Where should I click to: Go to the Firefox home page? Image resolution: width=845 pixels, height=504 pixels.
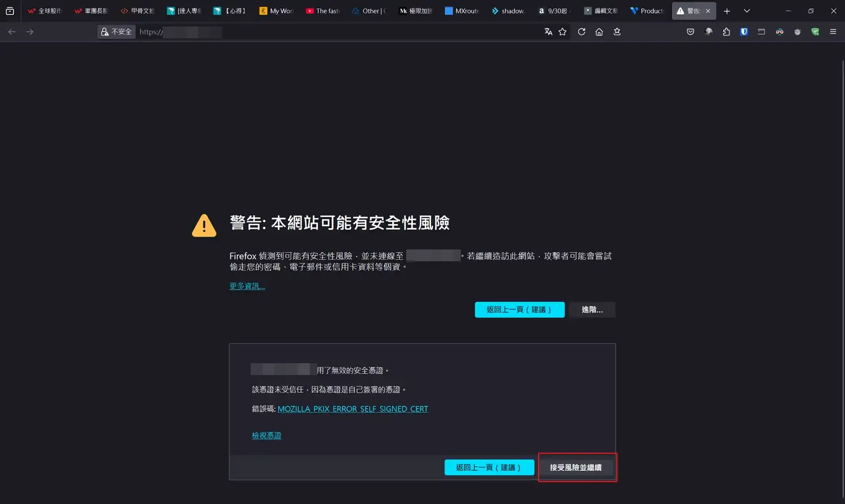point(599,32)
